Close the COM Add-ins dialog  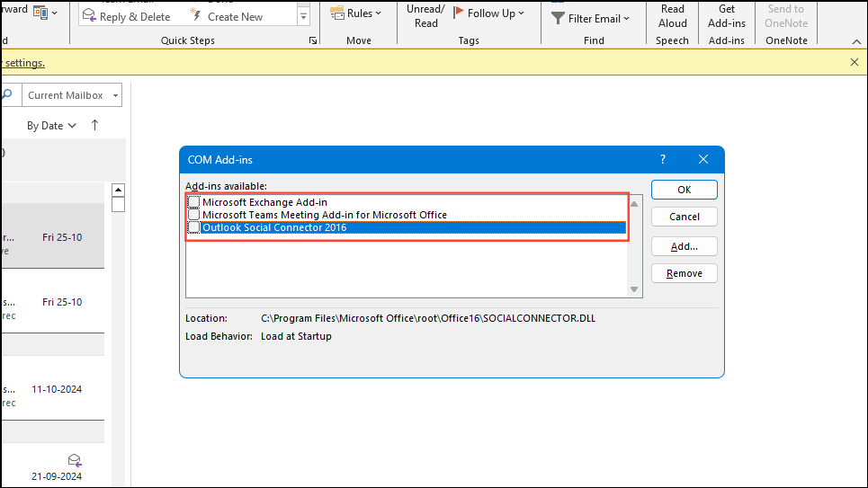pyautogui.click(x=703, y=159)
